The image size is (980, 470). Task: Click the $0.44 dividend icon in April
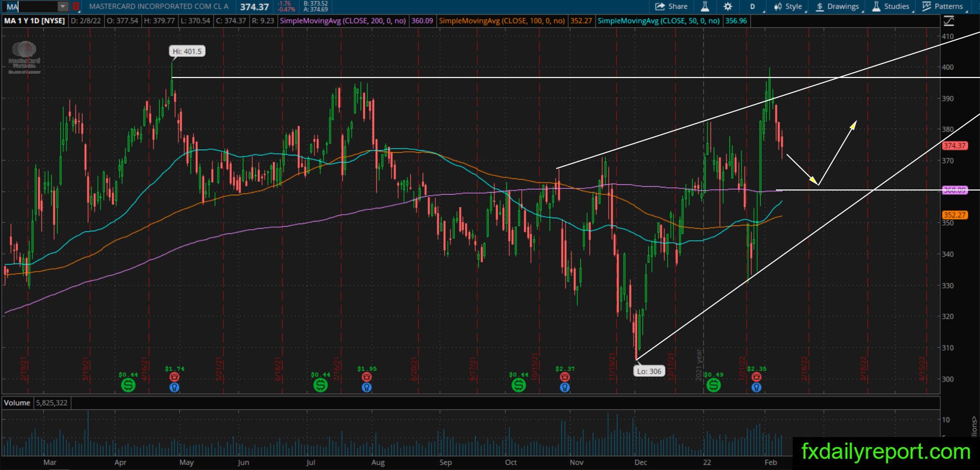point(128,385)
